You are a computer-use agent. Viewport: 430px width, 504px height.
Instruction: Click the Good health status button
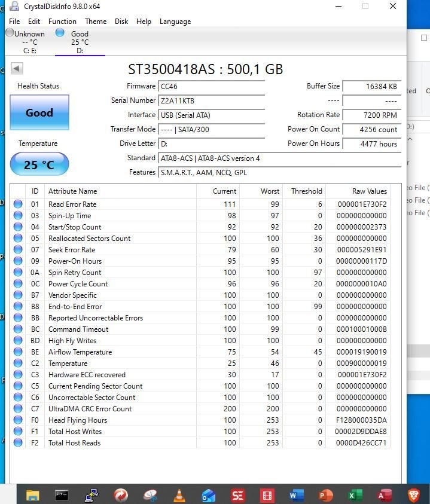click(x=39, y=112)
